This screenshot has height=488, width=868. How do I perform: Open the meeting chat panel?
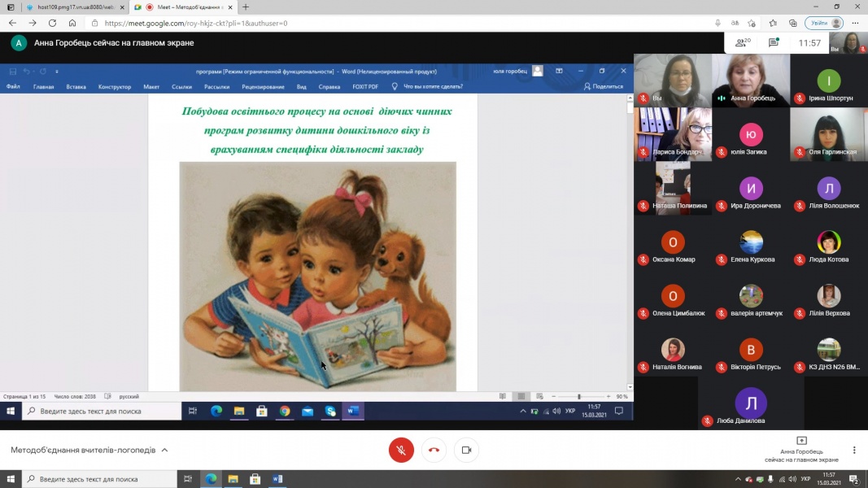pyautogui.click(x=774, y=42)
